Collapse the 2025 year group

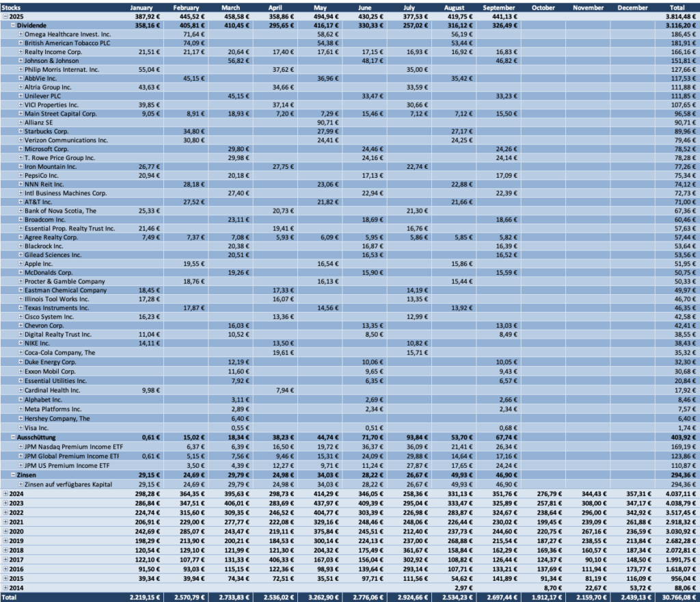coord(5,16)
